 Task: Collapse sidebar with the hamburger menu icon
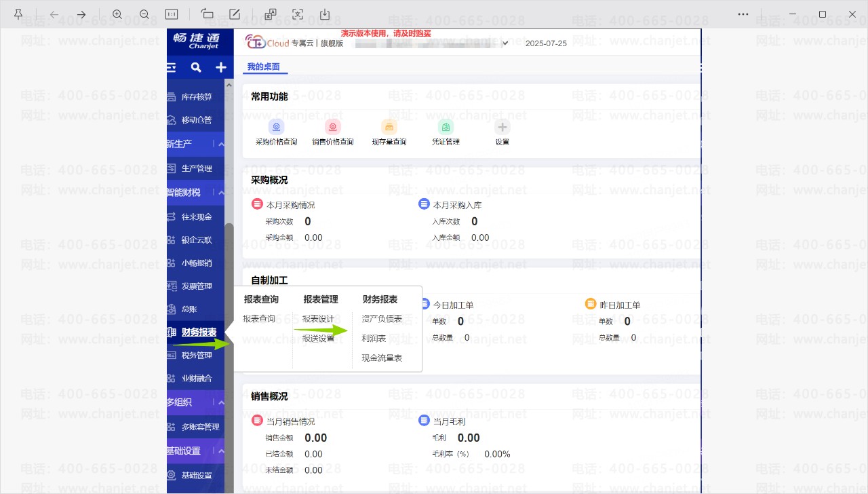point(171,67)
